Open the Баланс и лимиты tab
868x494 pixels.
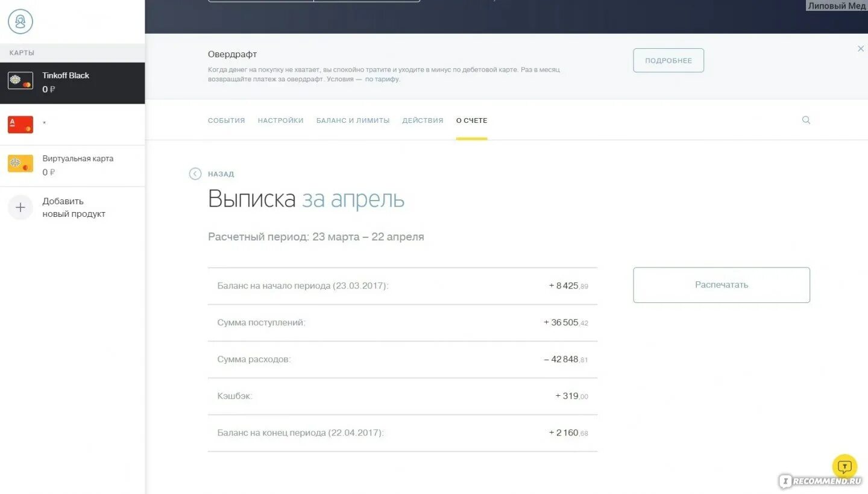pyautogui.click(x=353, y=120)
